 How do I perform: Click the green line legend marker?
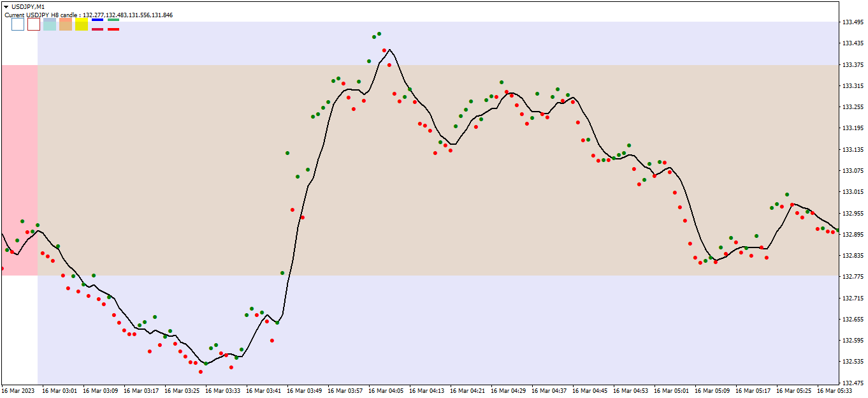(113, 20)
